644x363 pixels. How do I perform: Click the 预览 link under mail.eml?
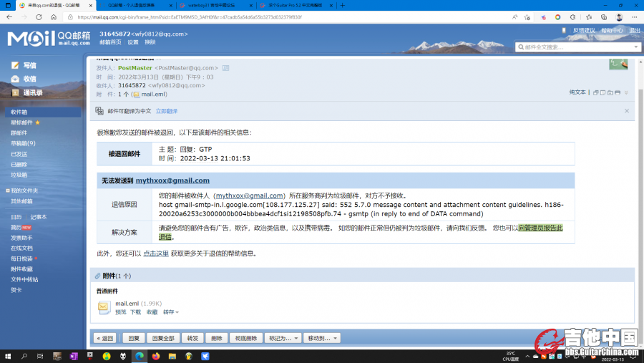[x=121, y=312]
